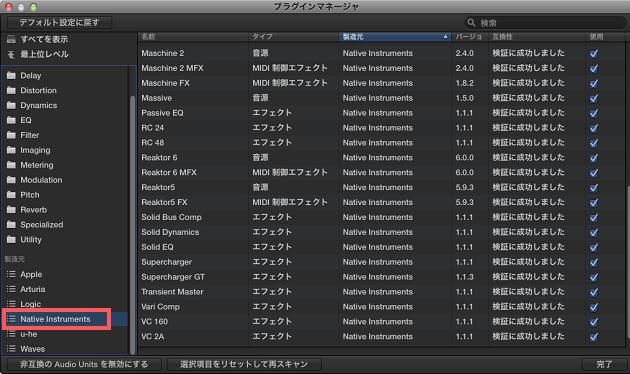Click the Imaging folder icon
Screen dimensions: 630x374
[x=11, y=150]
